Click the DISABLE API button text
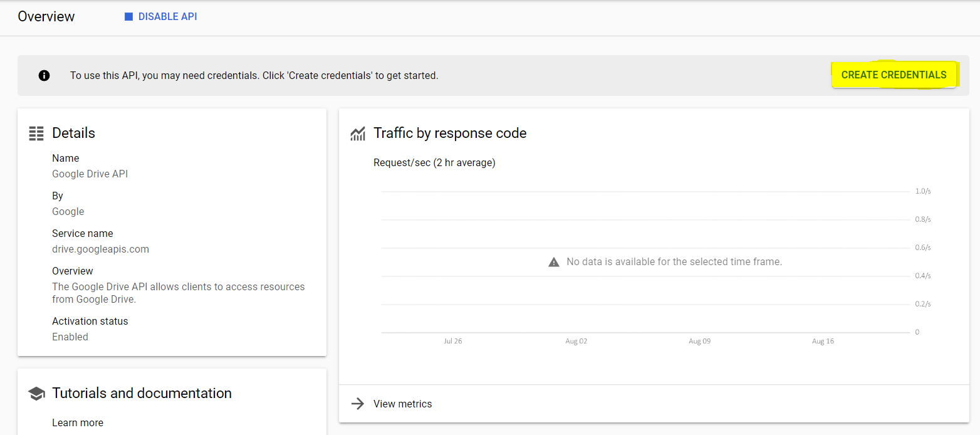This screenshot has height=435, width=980. (167, 17)
